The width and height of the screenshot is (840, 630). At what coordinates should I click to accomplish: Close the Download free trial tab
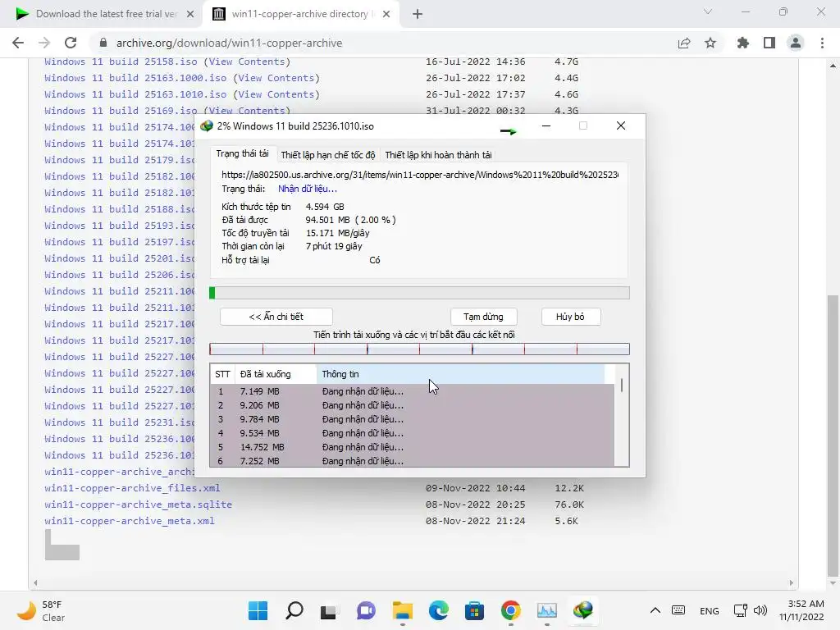[190, 14]
